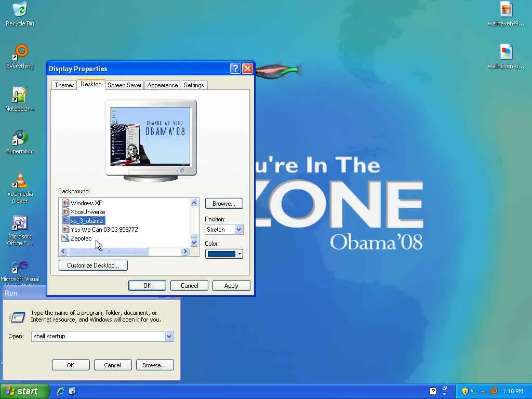Click Customize Desktop button
This screenshot has width=532, height=399.
[x=93, y=265]
